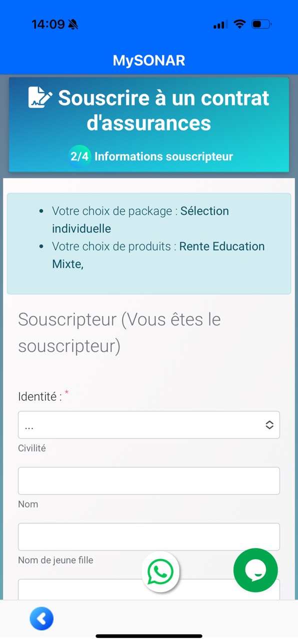Viewport: 298px width, 644px height.
Task: Tap the cellular signal bars icon
Action: [220, 24]
